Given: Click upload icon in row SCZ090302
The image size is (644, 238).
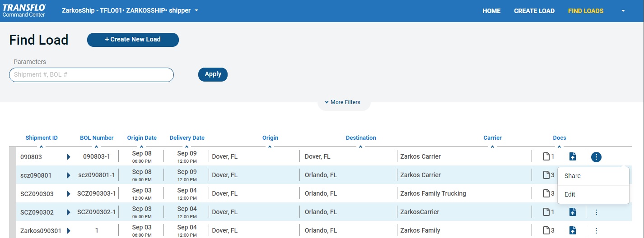Looking at the screenshot, I should click(x=573, y=212).
